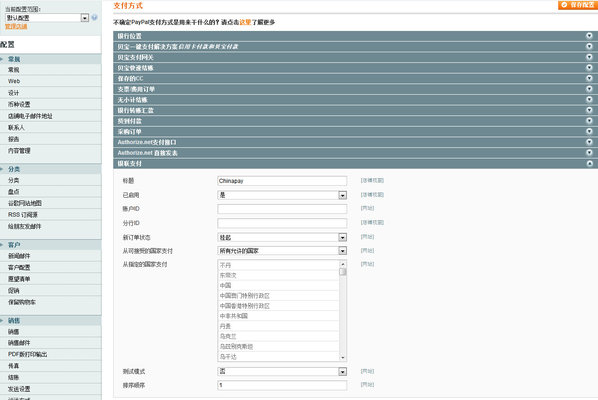Collapse the 客户 section header in sidebar
The height and width of the screenshot is (400, 598).
click(x=51, y=244)
